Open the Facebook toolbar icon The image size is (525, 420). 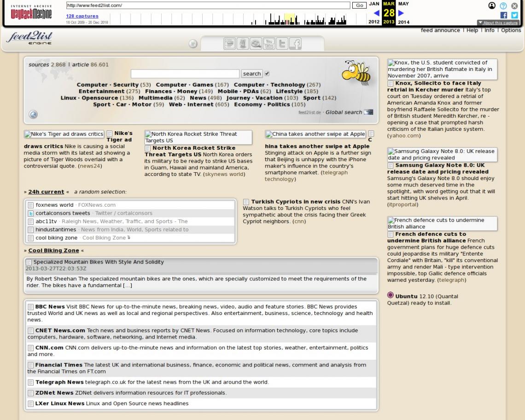click(295, 44)
